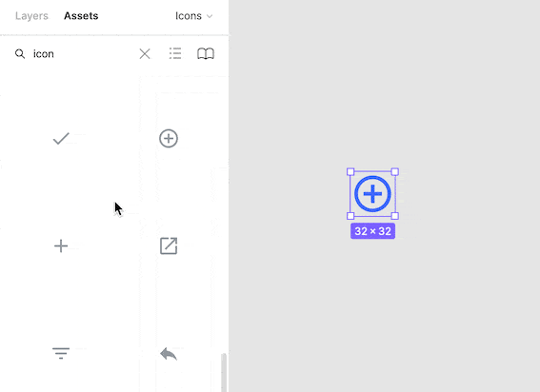Click the assets panel scrollbar thumb
540x392 pixels.
(224, 372)
